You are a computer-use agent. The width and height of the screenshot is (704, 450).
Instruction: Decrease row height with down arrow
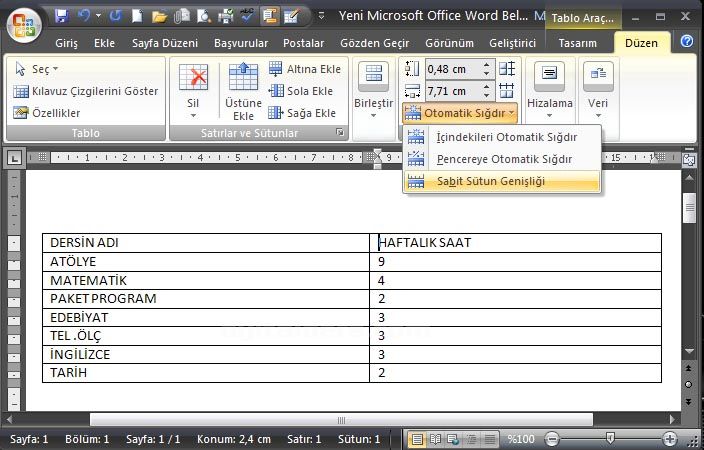[487, 73]
